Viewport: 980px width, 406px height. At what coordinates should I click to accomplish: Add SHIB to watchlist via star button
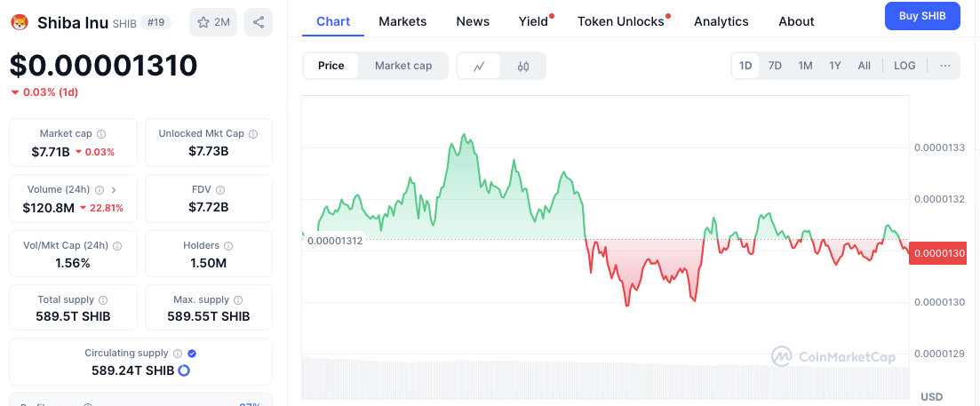tap(213, 22)
